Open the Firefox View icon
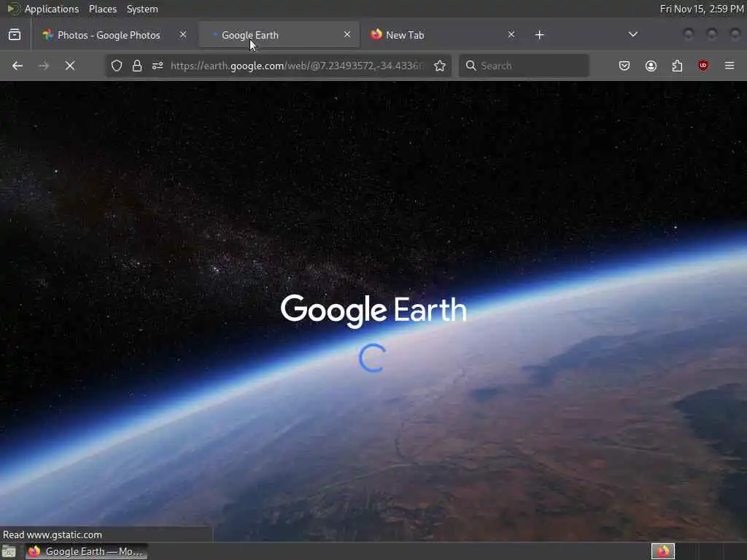The image size is (747, 560). coord(15,35)
